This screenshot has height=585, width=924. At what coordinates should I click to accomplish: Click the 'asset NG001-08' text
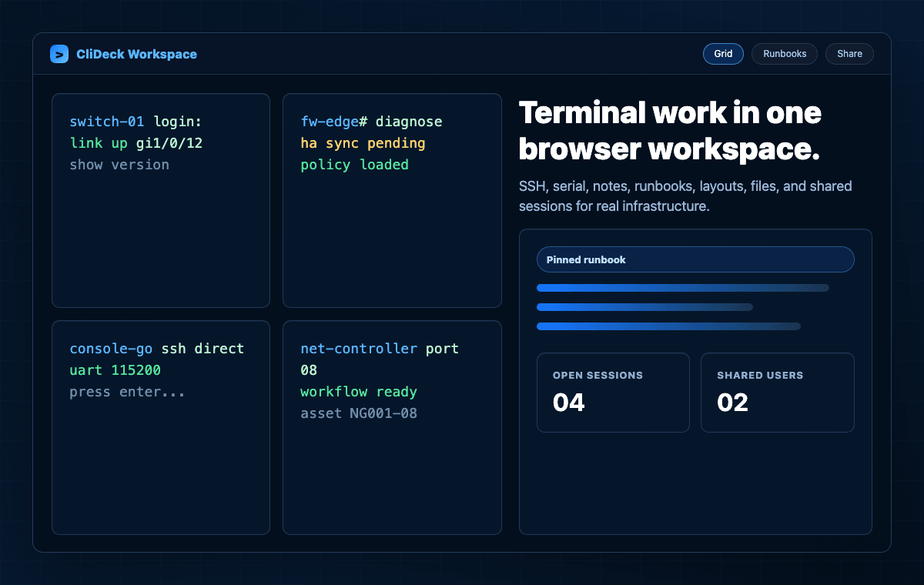click(x=359, y=413)
